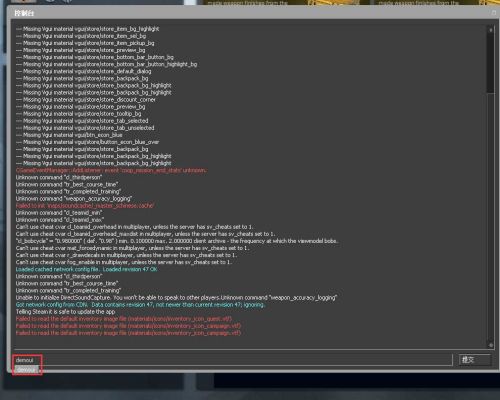Click the 提交 submit button
The width and height of the screenshot is (500, 400).
click(474, 360)
